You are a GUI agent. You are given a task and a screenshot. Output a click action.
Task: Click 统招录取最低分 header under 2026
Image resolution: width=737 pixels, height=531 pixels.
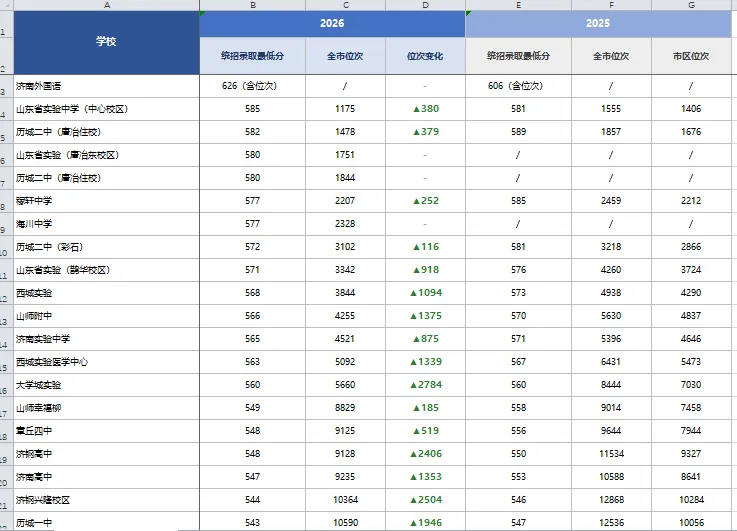tap(252, 56)
